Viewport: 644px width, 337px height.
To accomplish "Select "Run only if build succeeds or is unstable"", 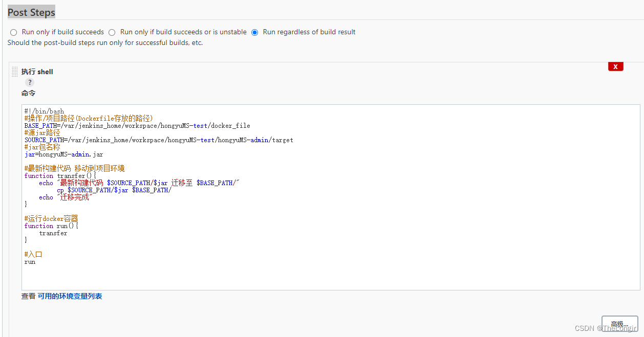I will pos(112,32).
